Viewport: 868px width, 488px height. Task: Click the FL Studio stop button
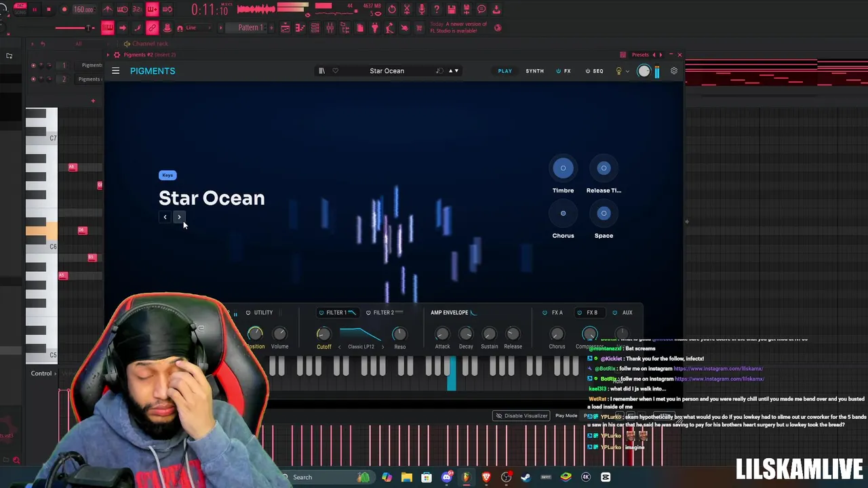point(49,9)
